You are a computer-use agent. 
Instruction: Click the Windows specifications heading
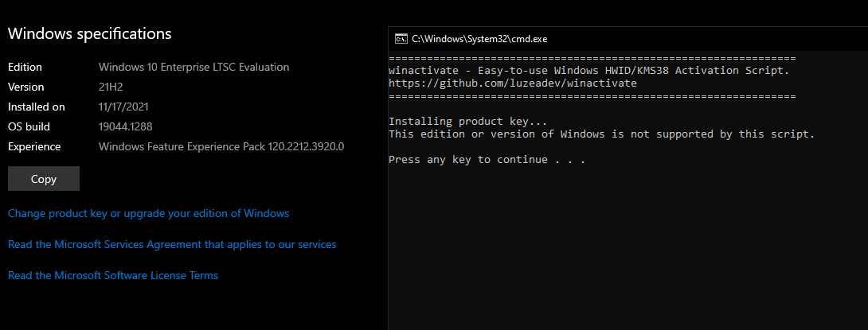[89, 33]
